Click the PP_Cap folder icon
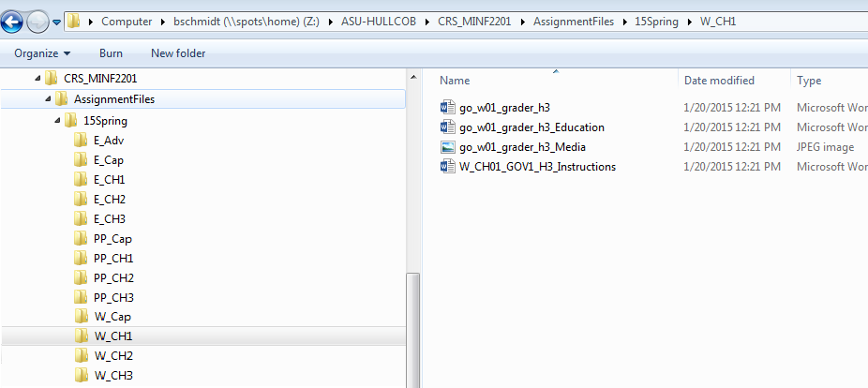The width and height of the screenshot is (868, 388). point(82,238)
